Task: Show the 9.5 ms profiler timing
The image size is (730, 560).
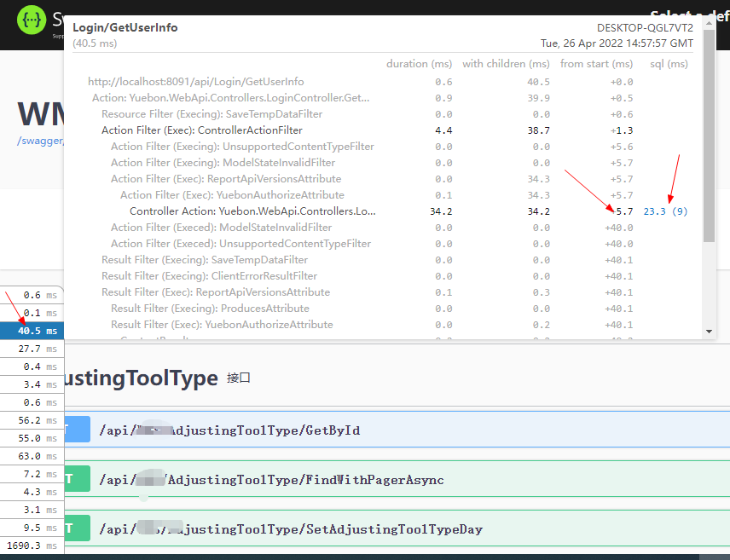Action: [x=32, y=527]
